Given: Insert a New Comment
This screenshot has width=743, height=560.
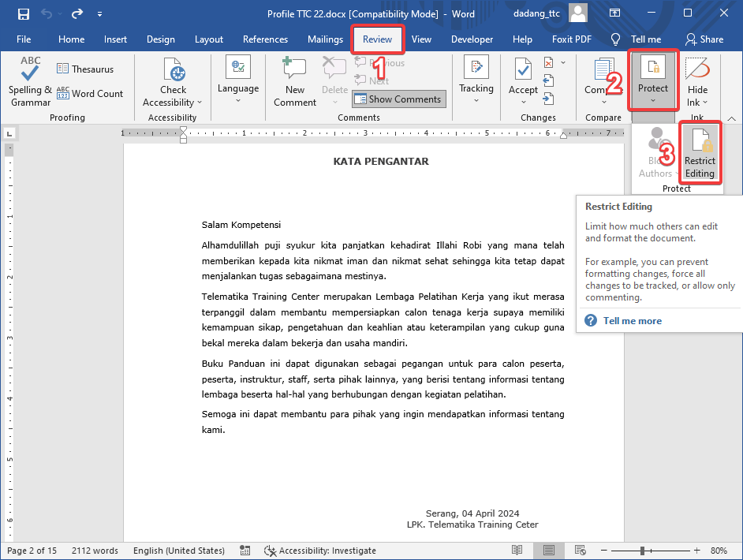Looking at the screenshot, I should (x=294, y=81).
